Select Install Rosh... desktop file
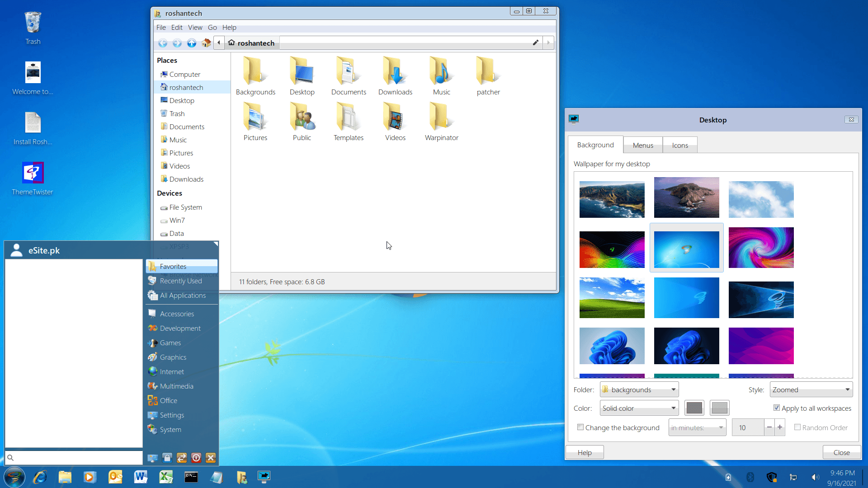868x488 pixels. pos(33,129)
